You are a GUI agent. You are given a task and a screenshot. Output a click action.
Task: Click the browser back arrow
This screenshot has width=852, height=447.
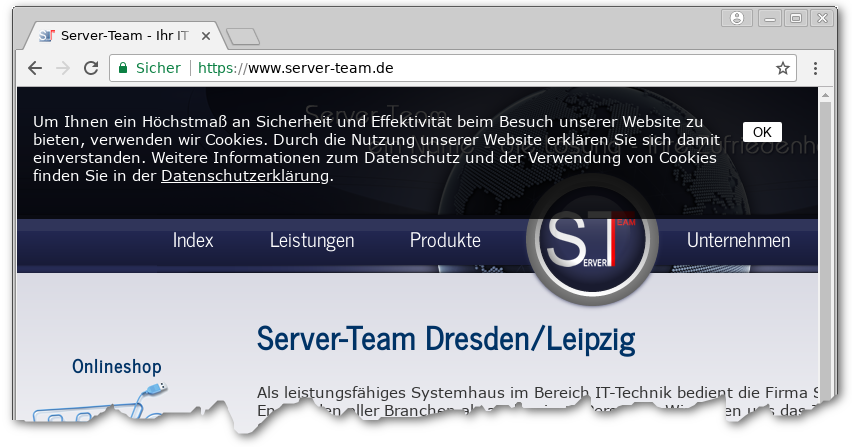[35, 68]
